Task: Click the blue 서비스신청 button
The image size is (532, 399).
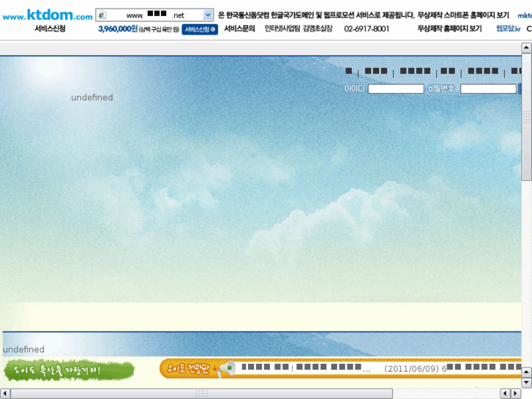Action: [x=200, y=29]
